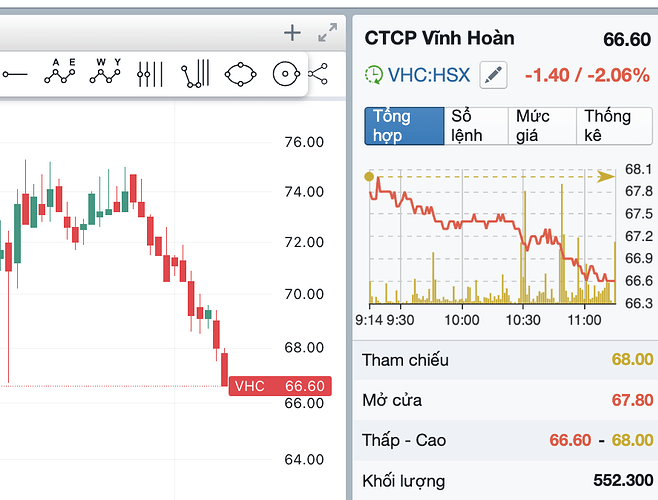Screen dimensions: 658x500
Task: Select the A-E wave pattern tool
Action: point(62,72)
